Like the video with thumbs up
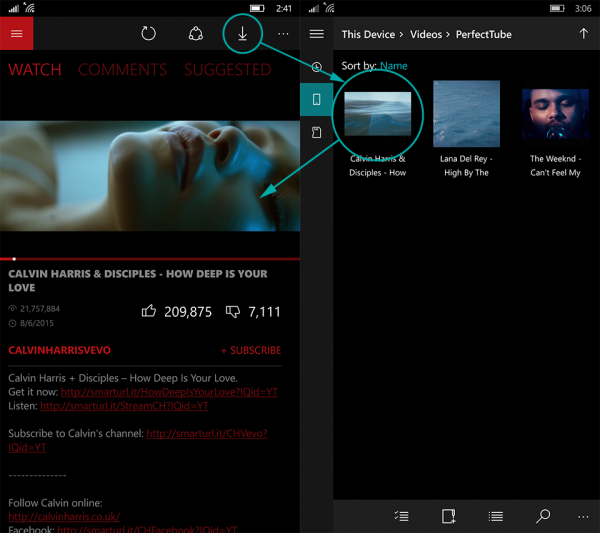The width and height of the screenshot is (600, 533). 149,312
